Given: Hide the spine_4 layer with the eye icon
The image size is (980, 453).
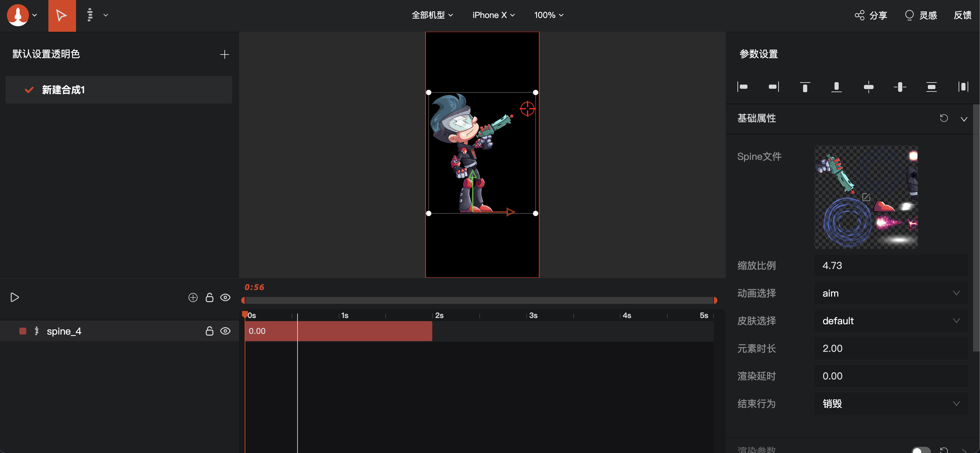Looking at the screenshot, I should pos(225,331).
